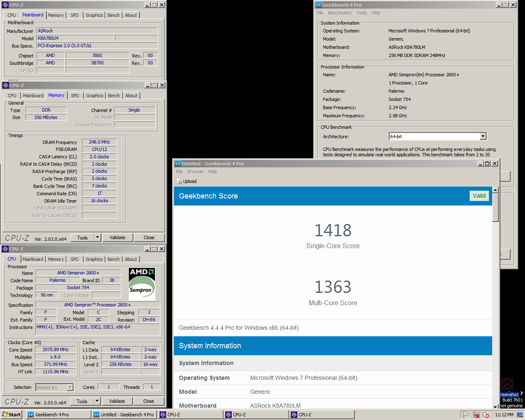Screen dimensions: 525x420
Task: Click the Manufacturer field ASRock
Action: (x=97, y=31)
